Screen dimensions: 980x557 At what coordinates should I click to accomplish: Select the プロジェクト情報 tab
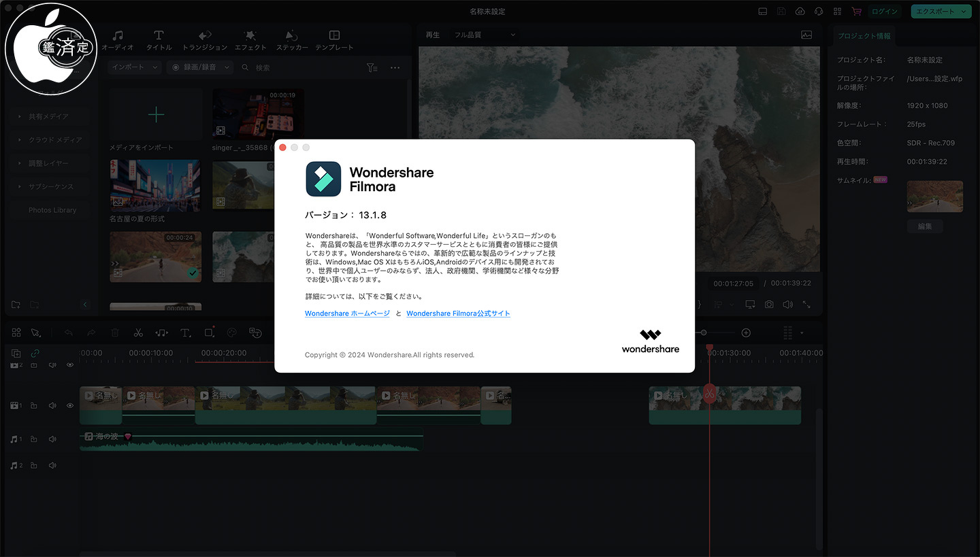(864, 36)
